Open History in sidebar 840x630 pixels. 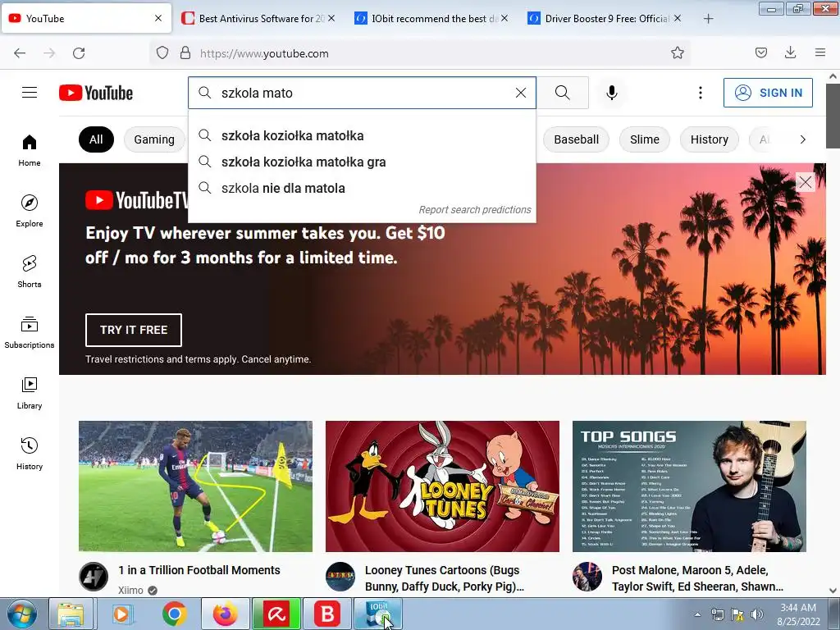(30, 454)
